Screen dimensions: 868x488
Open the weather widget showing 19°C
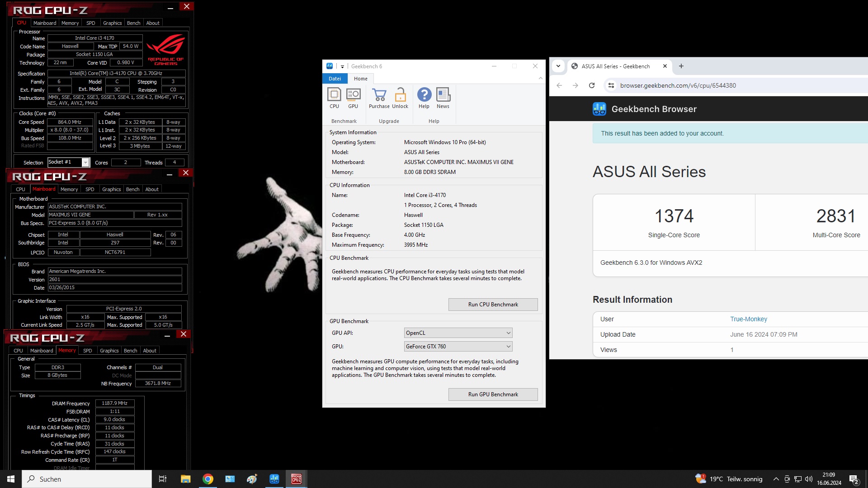click(x=729, y=479)
